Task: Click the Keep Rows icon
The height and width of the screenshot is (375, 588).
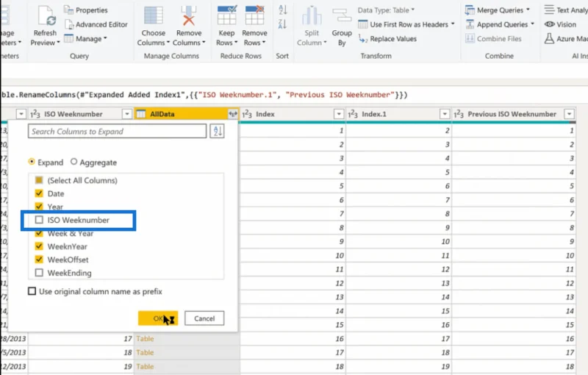Action: coord(227,15)
